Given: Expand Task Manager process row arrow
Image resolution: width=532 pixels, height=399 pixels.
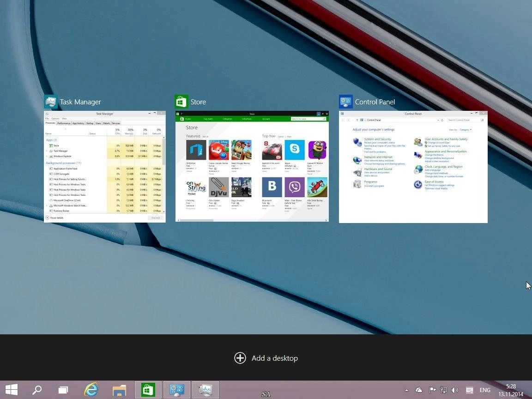Looking at the screenshot, I should tap(47, 151).
